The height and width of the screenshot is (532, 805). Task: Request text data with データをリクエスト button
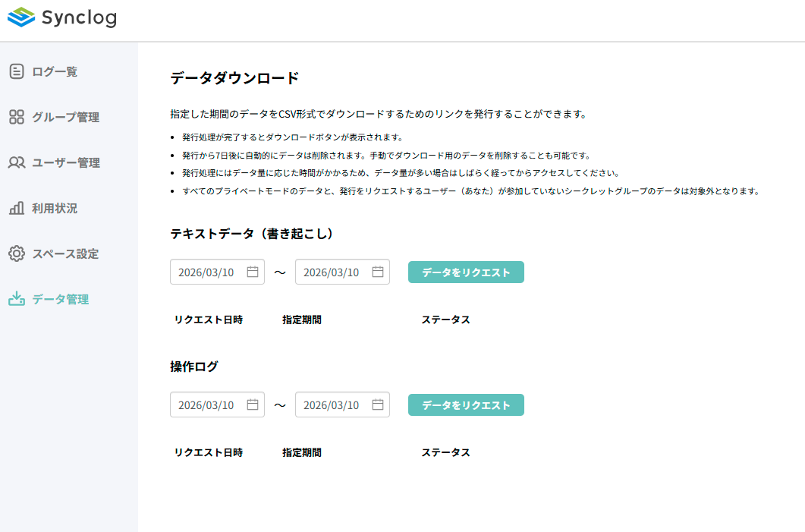466,271
